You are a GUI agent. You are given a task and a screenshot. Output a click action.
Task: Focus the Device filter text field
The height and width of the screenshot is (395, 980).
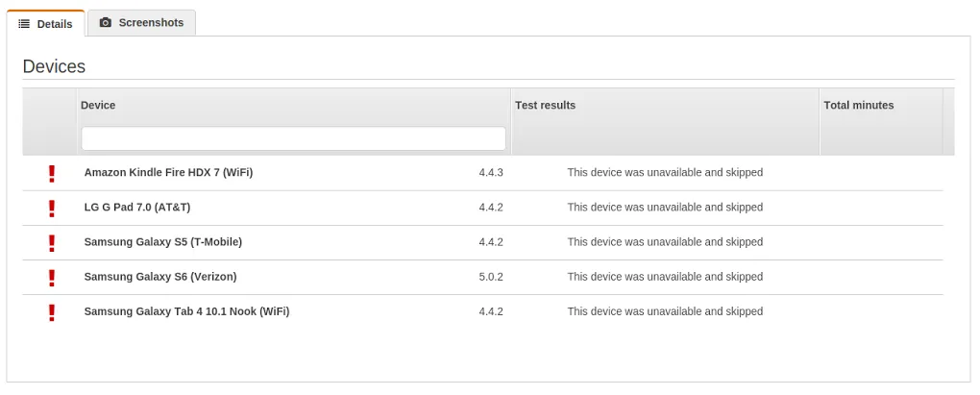click(293, 138)
